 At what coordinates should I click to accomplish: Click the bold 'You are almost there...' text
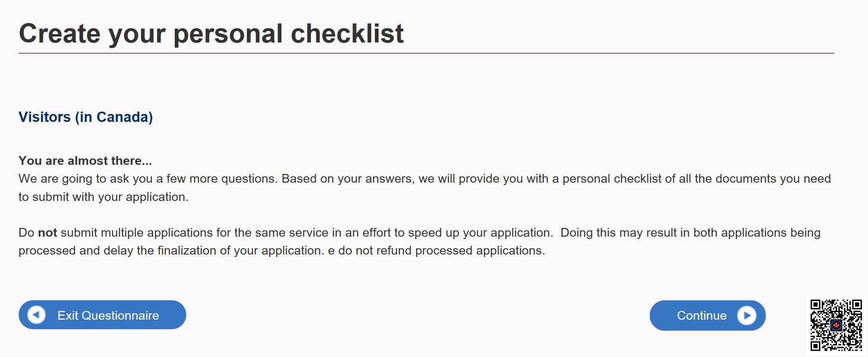[x=85, y=160]
